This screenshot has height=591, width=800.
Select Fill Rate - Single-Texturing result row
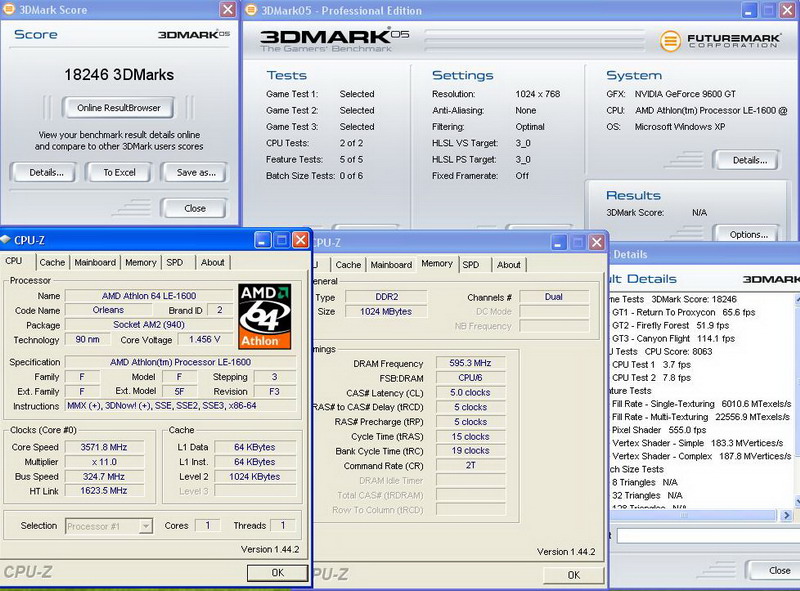click(702, 404)
